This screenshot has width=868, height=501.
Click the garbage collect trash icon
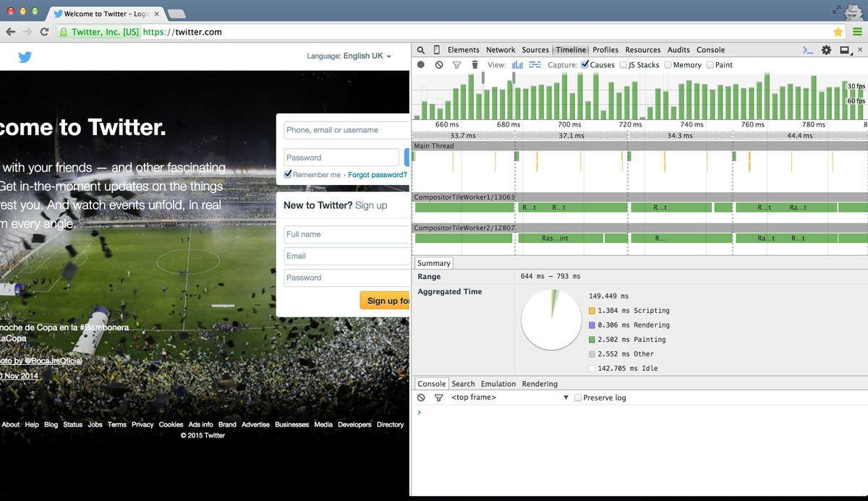pyautogui.click(x=475, y=64)
